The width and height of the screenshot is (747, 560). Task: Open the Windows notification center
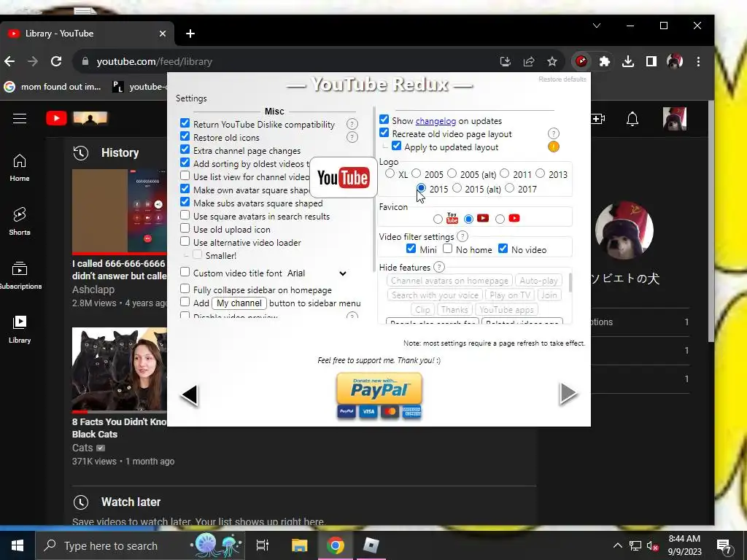tap(724, 545)
